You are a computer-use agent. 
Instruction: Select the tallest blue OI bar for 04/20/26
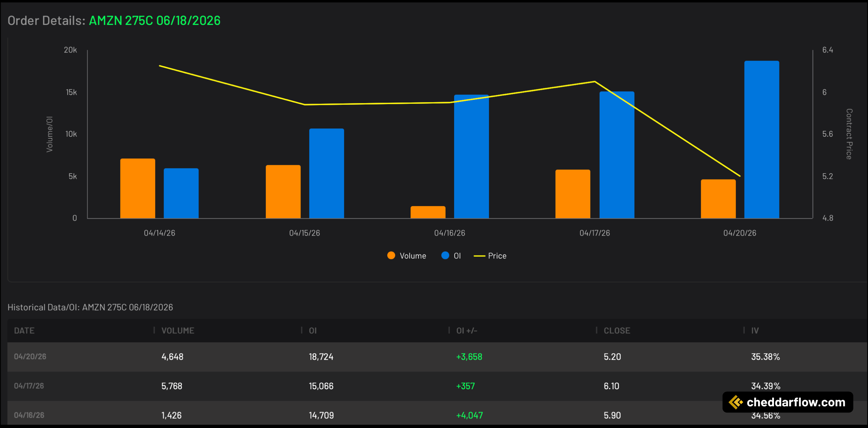tap(762, 140)
